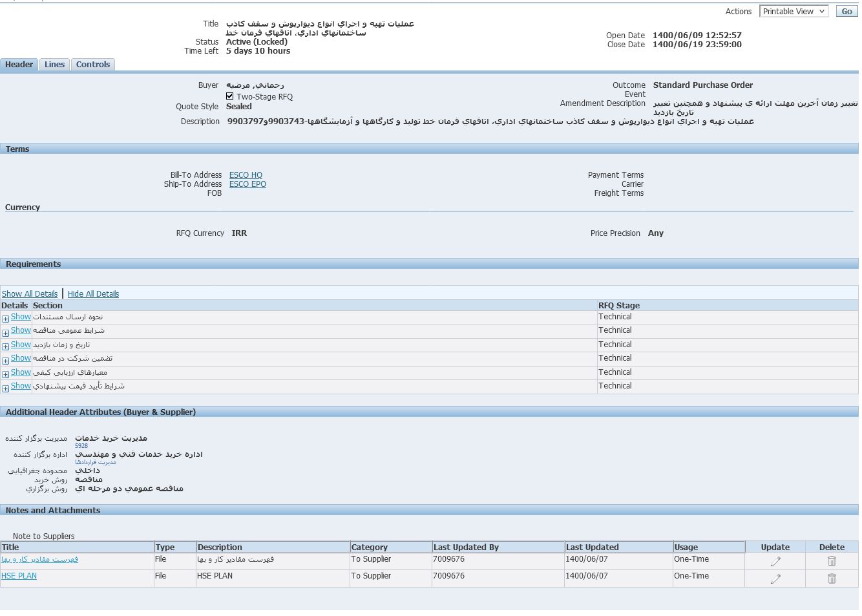Open the HSE PLAN attachment
The image size is (862, 616).
(19, 576)
